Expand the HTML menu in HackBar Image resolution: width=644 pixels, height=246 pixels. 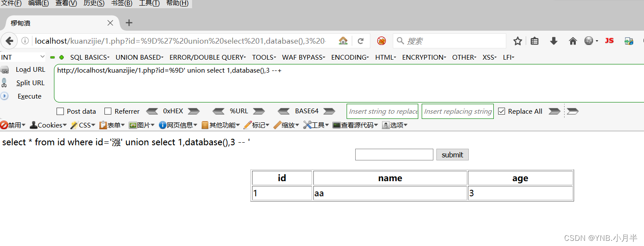385,57
